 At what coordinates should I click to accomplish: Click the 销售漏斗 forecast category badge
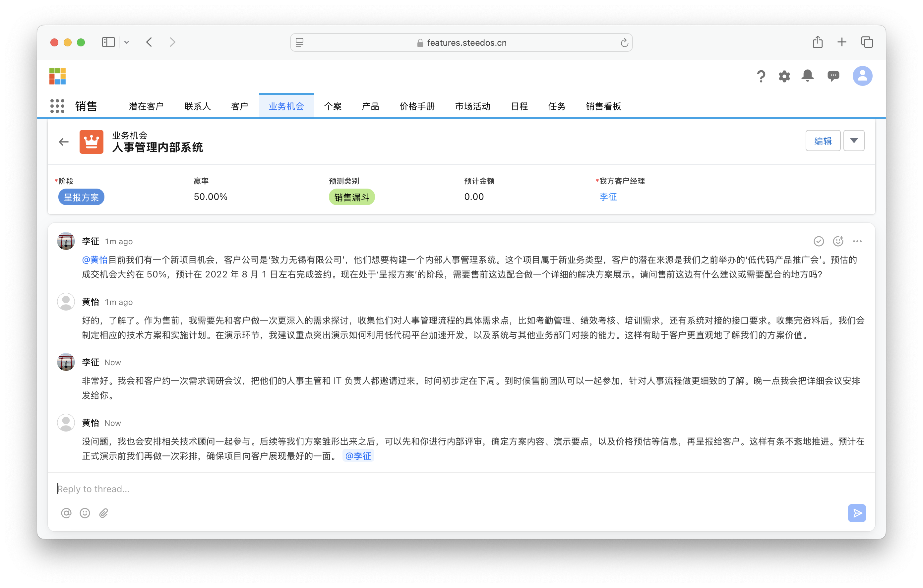[x=351, y=197]
